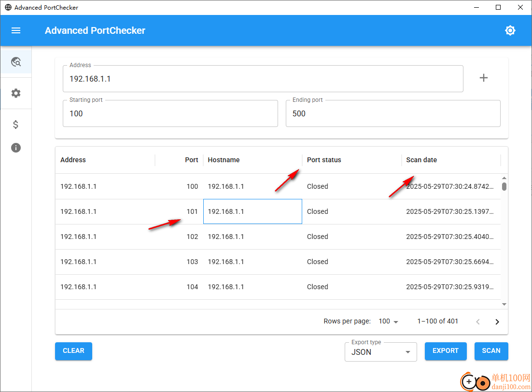This screenshot has width=532, height=392.
Task: Open the dollar sign donate page
Action: point(15,125)
